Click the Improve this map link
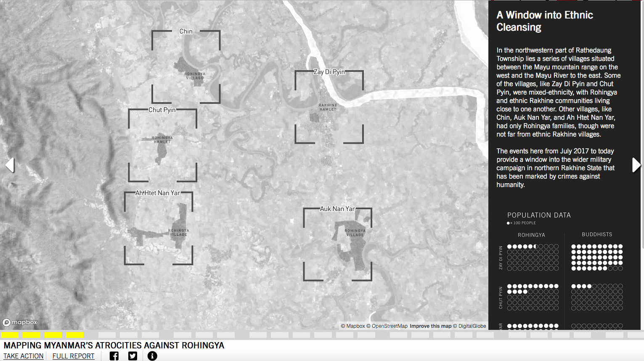Viewport: 644px width, 361px height. pyautogui.click(x=430, y=326)
